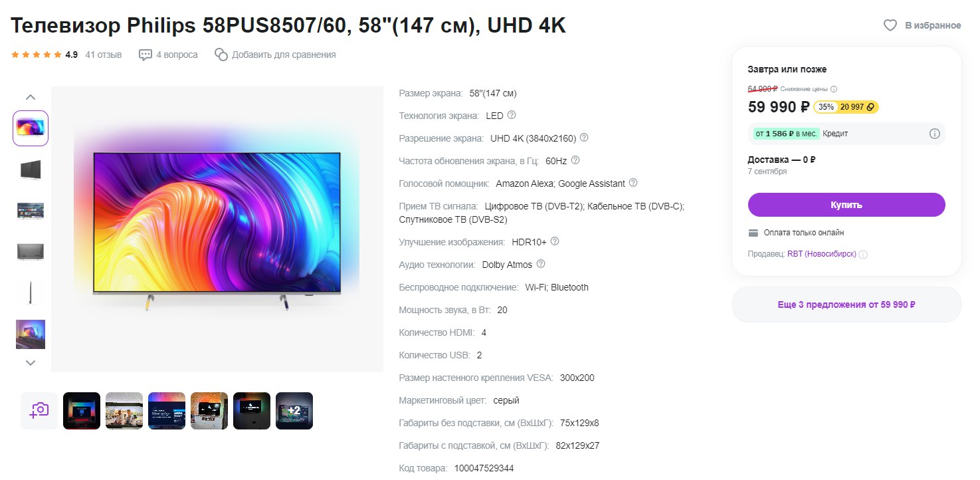Viewport: 980px width, 480px height.
Task: Click the 35% bonus badge
Action: (825, 107)
